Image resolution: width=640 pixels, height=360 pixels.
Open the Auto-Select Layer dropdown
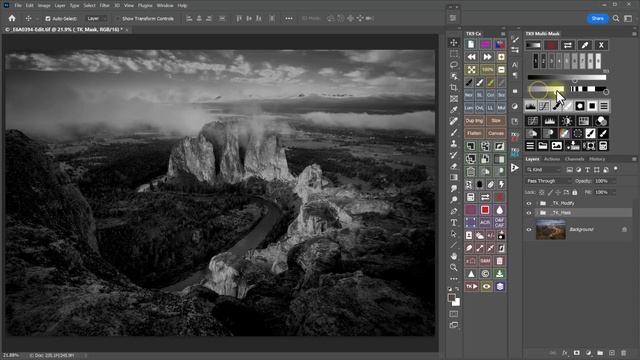coord(96,19)
